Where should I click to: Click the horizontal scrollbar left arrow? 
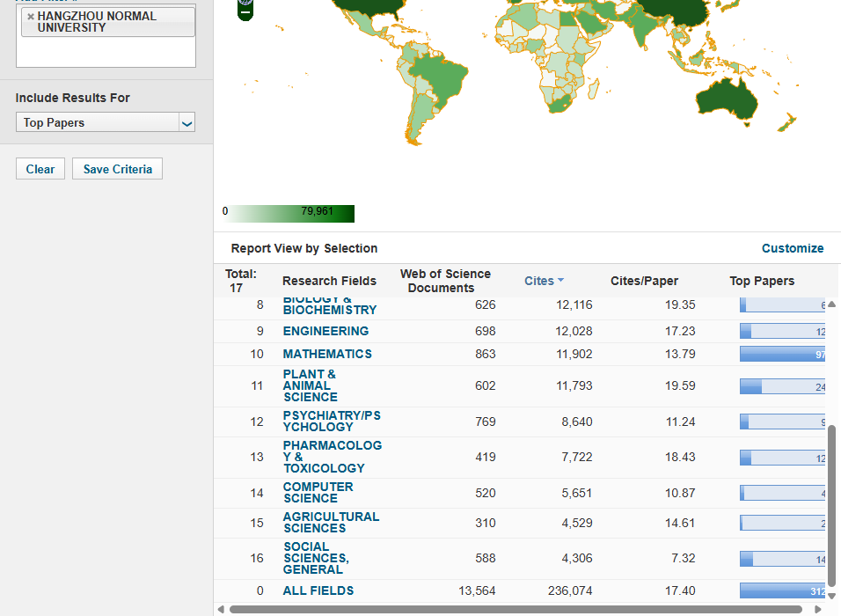[x=221, y=609]
